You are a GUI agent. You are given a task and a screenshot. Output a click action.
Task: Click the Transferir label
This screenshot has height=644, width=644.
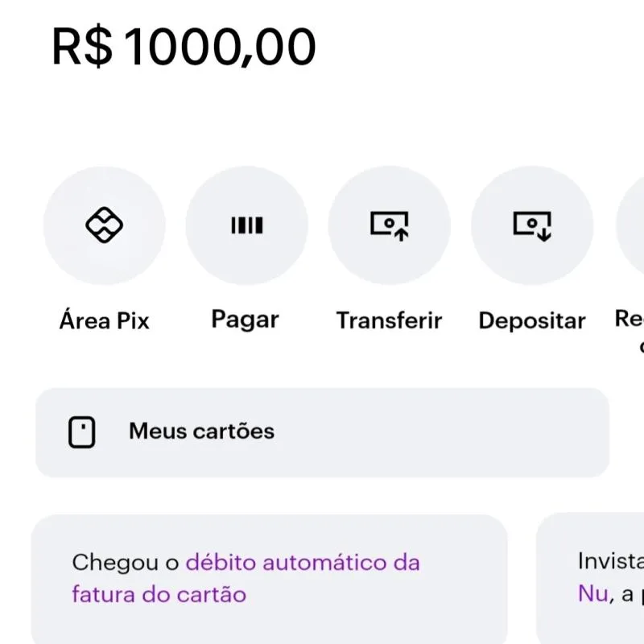tap(390, 320)
